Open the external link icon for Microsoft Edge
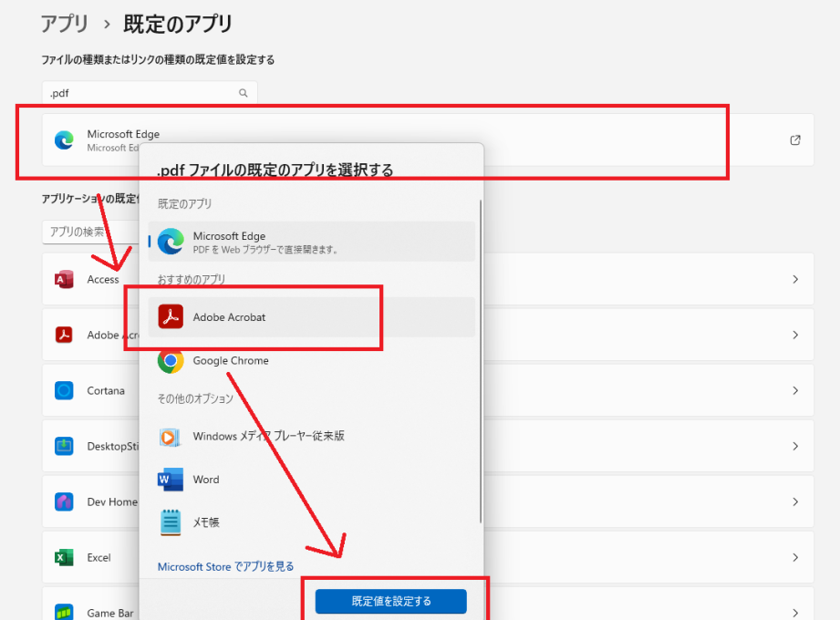Viewport: 840px width, 620px height. [794, 140]
